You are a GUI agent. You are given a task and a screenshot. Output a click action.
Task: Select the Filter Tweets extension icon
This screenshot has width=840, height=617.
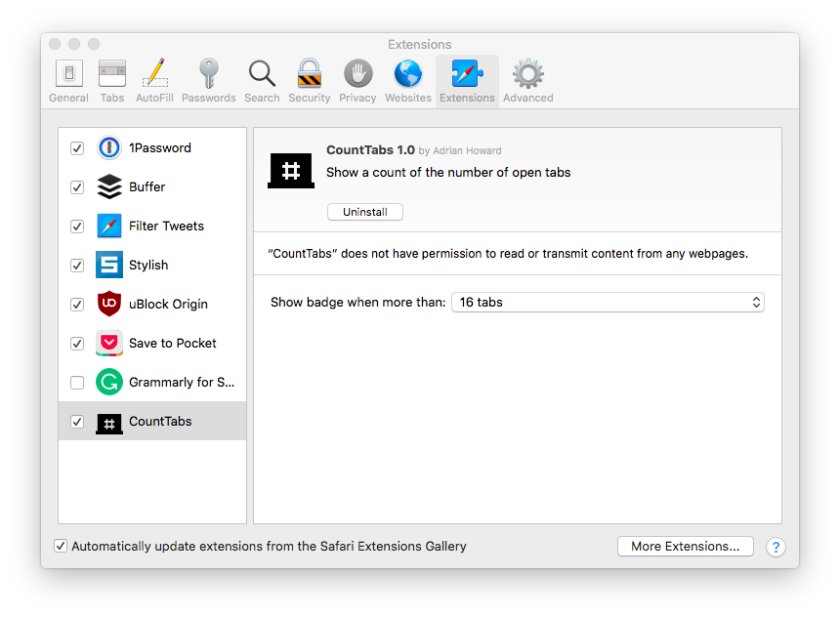pos(109,226)
